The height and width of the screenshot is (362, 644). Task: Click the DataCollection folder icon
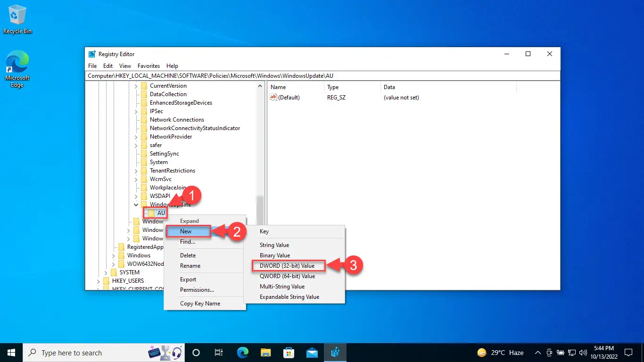pyautogui.click(x=144, y=94)
